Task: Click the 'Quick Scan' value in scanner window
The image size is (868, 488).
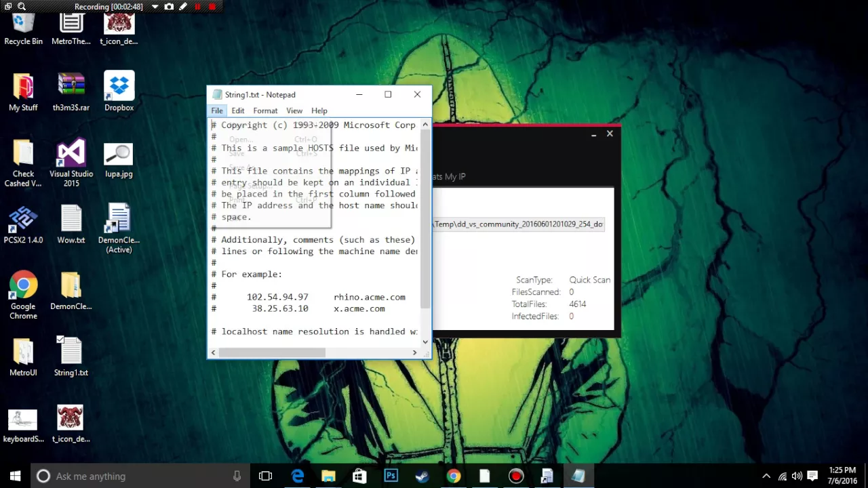Action: coord(590,280)
